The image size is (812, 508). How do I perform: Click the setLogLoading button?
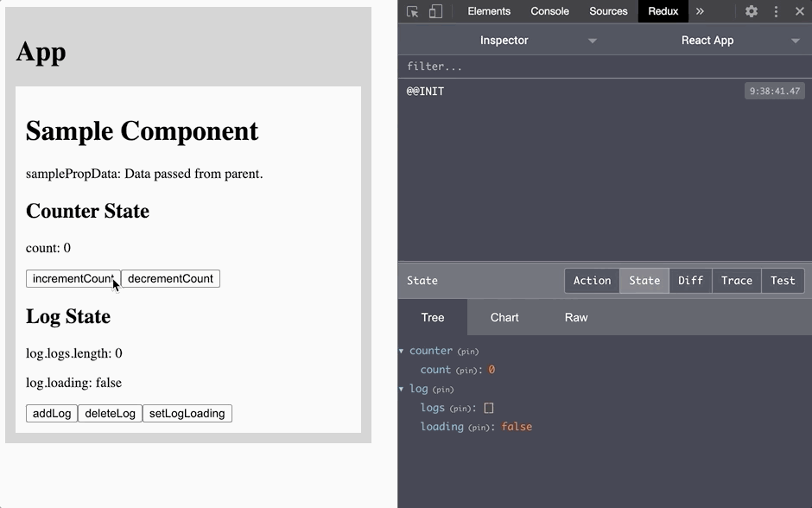(x=187, y=413)
